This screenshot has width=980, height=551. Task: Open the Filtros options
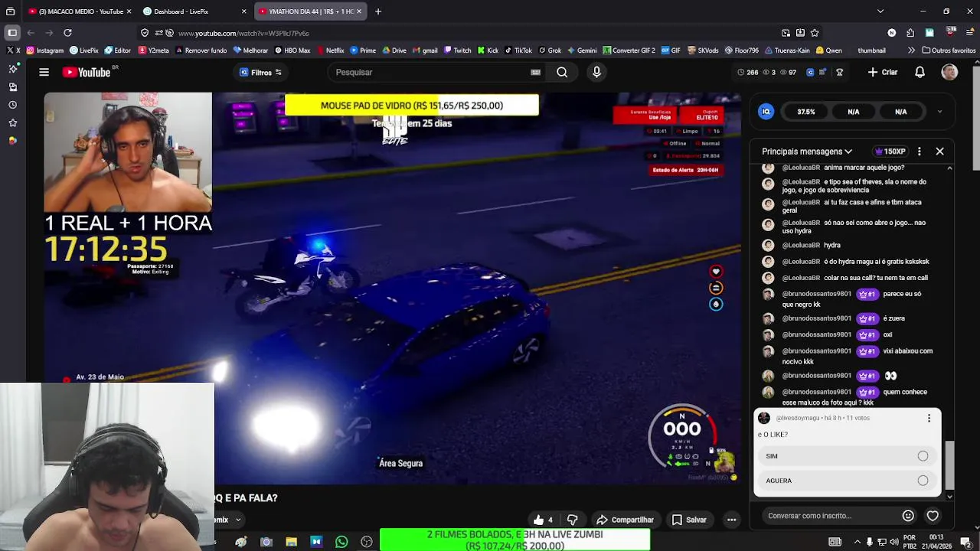(261, 72)
